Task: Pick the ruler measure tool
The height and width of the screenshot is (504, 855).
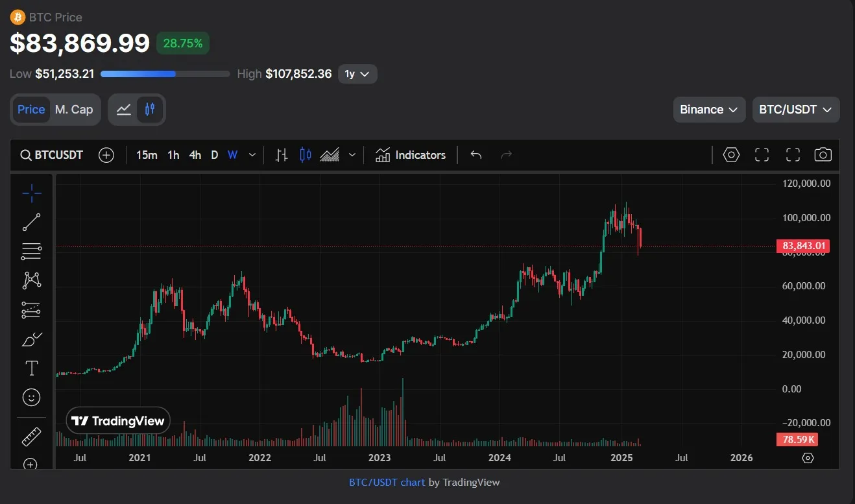Action: 31,437
